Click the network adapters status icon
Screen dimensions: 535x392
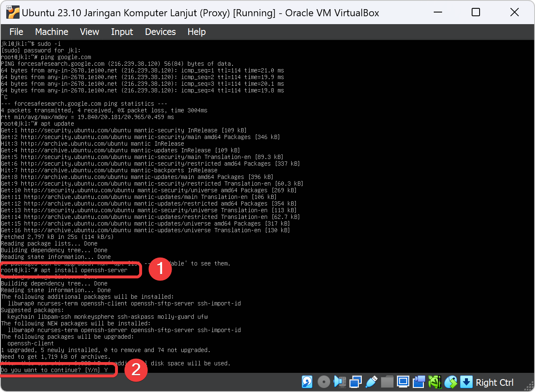click(x=356, y=382)
